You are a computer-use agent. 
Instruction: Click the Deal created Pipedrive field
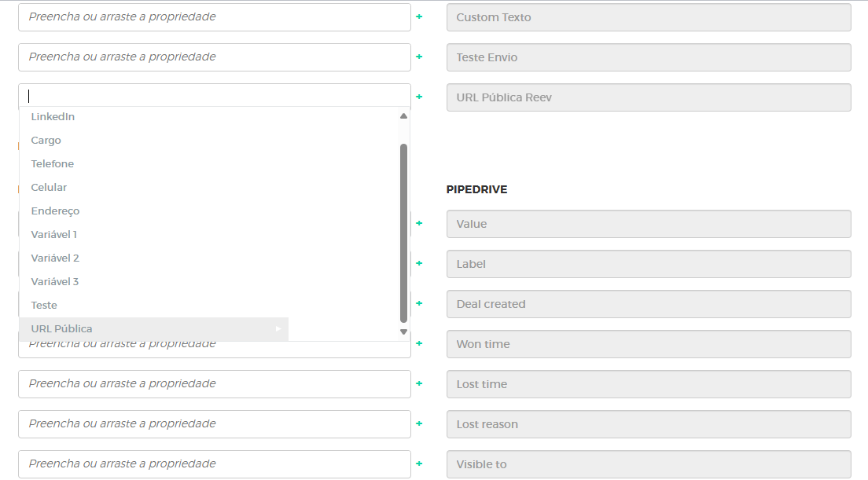click(648, 304)
